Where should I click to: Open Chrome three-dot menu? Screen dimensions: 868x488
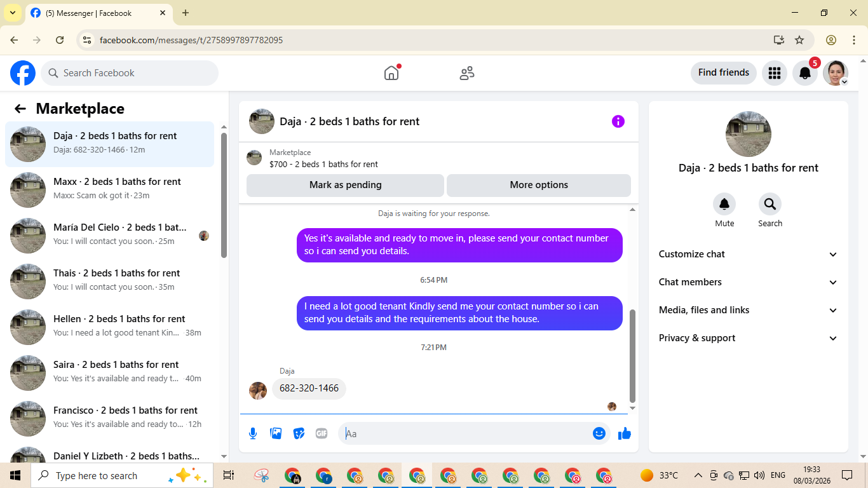point(853,40)
